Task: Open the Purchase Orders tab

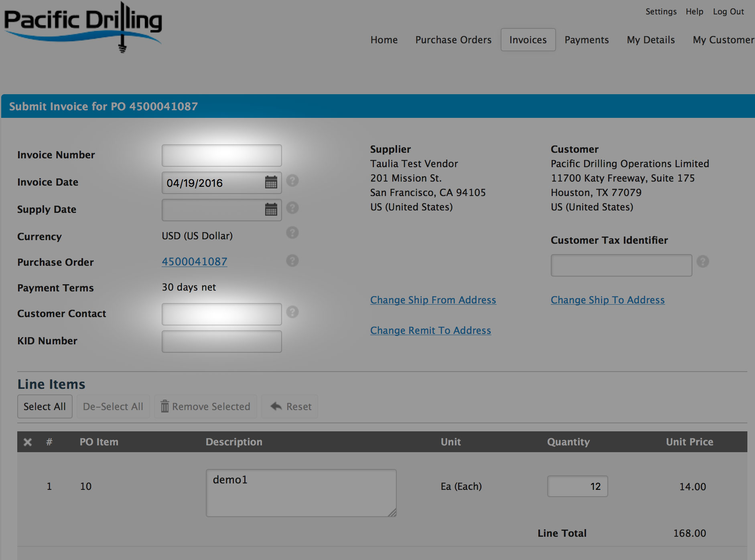Action: 453,40
